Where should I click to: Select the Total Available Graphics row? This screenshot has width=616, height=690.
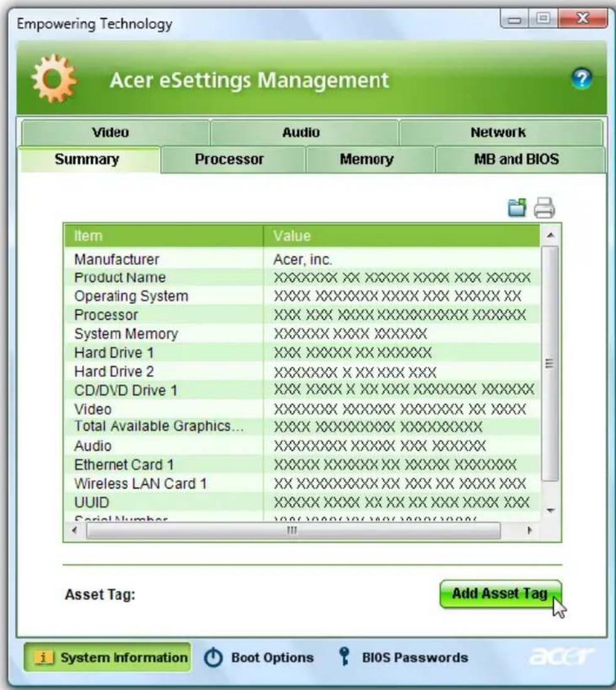click(302, 427)
